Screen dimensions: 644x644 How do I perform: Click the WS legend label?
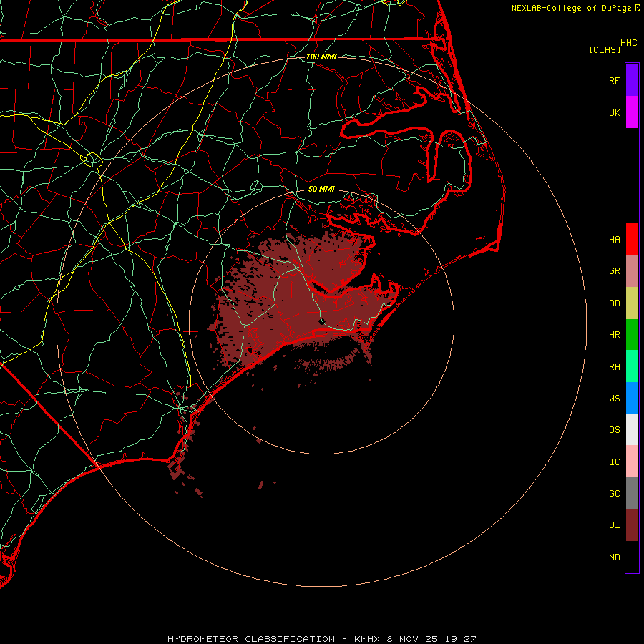(x=615, y=399)
